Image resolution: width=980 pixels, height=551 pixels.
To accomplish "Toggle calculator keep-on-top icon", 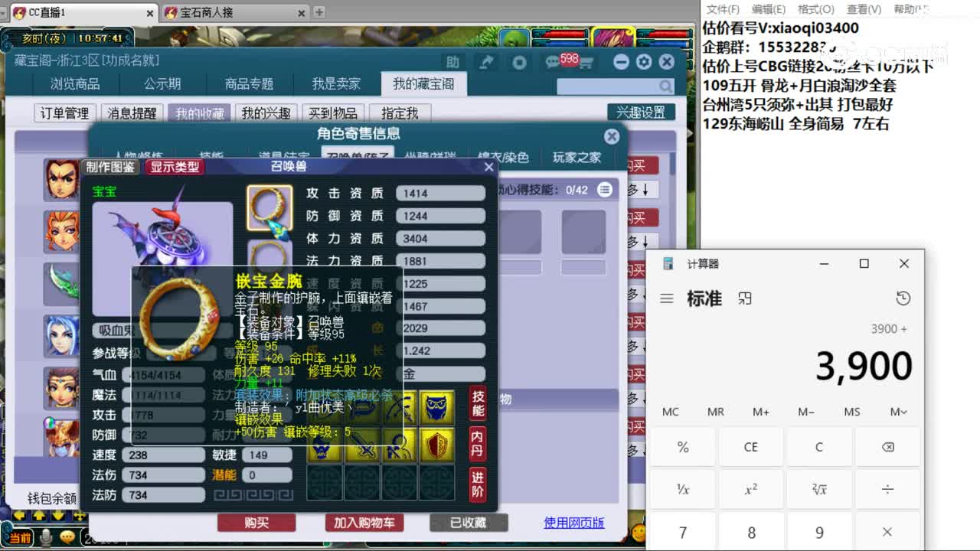I will pos(745,298).
